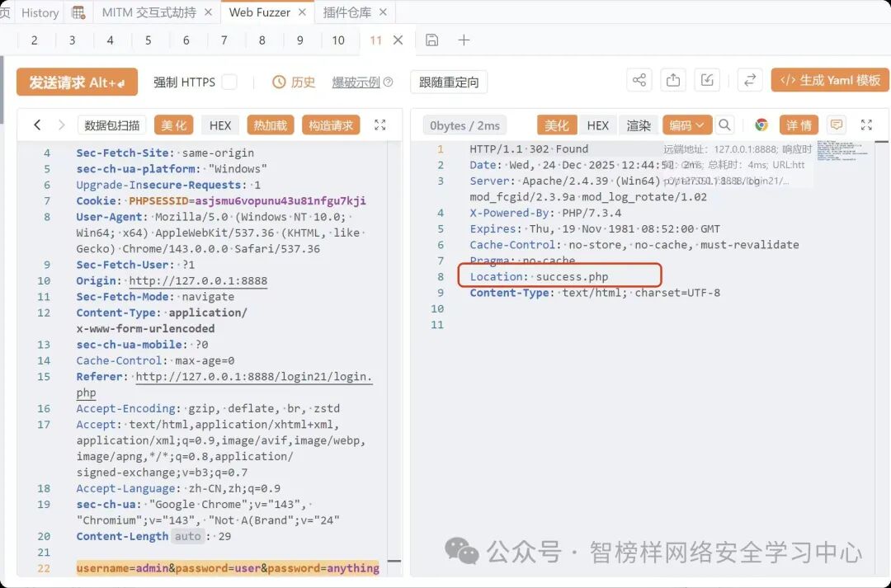The height and width of the screenshot is (588, 891).
Task: Click the help icon beside 爆破示例
Action: (388, 82)
